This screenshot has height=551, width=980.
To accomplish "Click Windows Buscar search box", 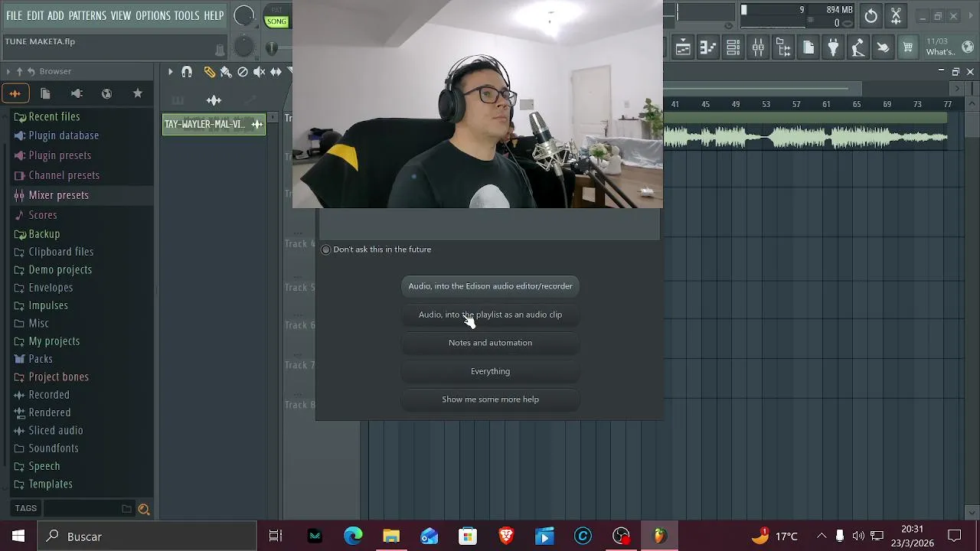I will tap(148, 536).
